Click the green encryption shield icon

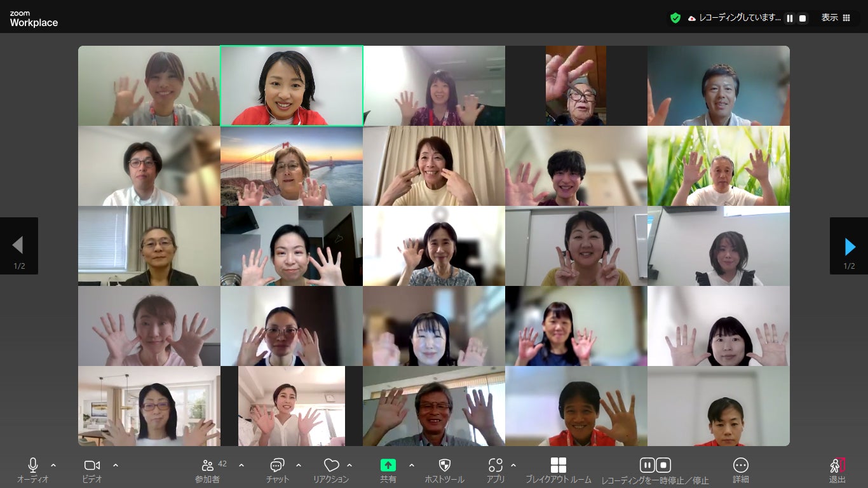(x=675, y=18)
